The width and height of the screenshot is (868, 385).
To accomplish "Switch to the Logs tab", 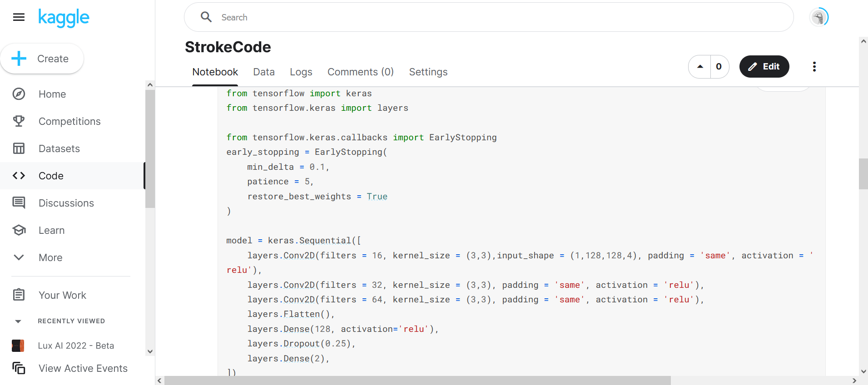I will pos(301,72).
